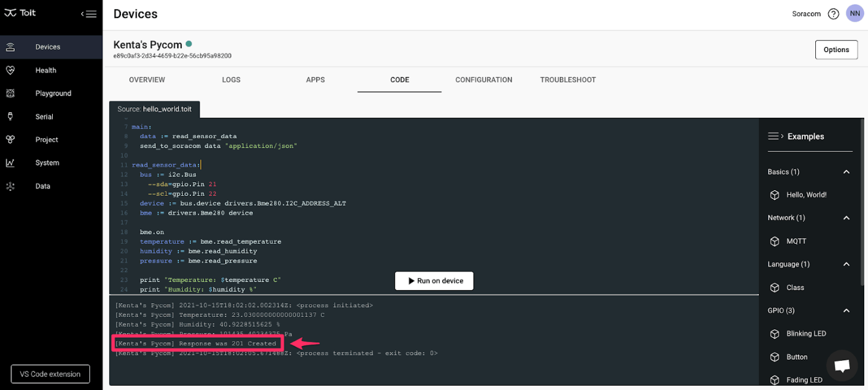Open the Hello, World! example
Image resolution: width=868 pixels, height=390 pixels.
(x=807, y=195)
